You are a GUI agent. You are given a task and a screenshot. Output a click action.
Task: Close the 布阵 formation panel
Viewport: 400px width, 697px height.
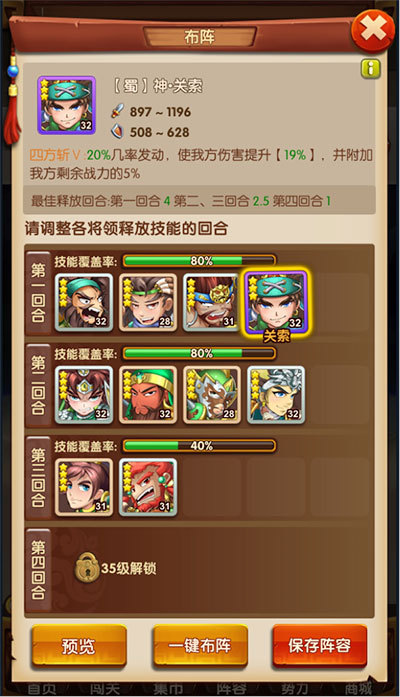372,31
